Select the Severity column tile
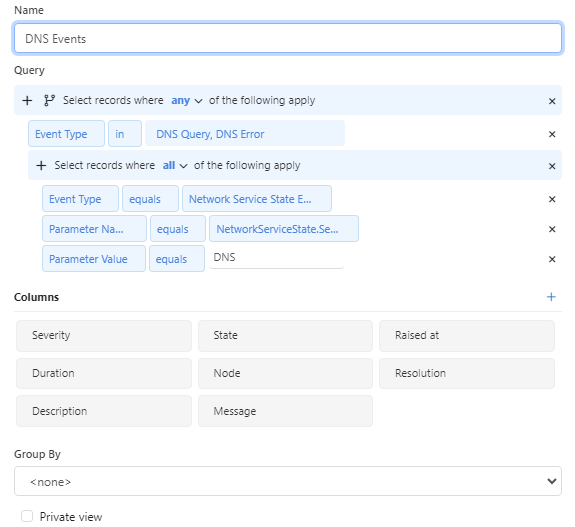 coord(104,336)
